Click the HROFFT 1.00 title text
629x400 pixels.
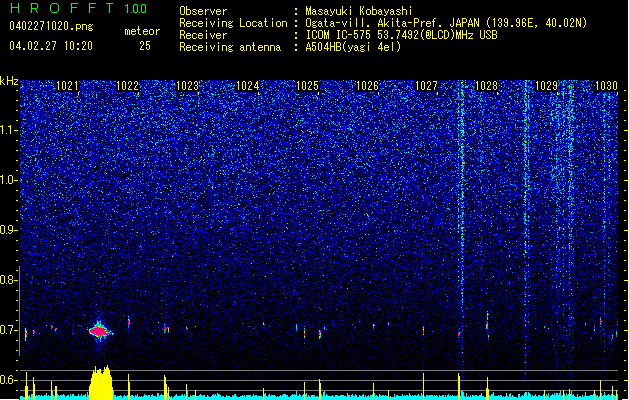point(78,8)
